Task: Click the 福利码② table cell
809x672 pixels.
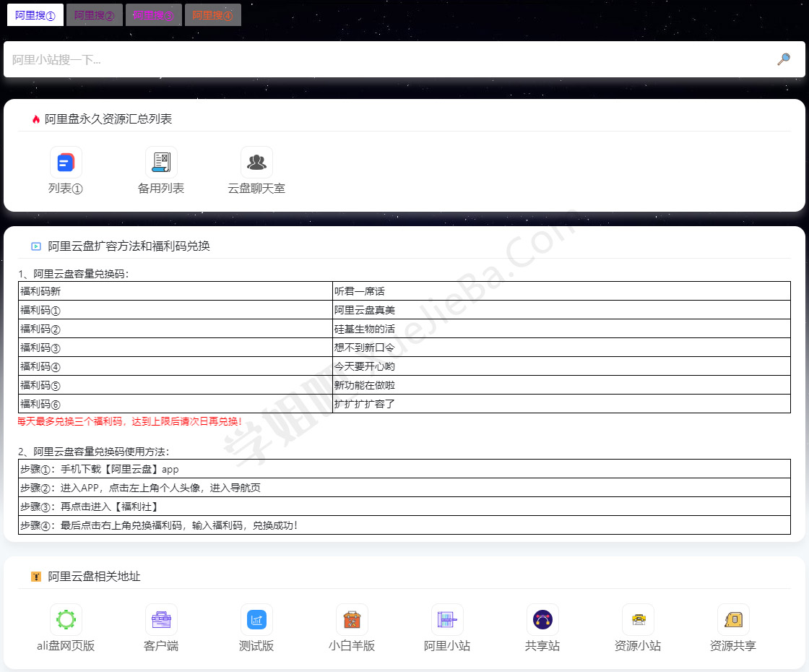Action: coord(176,329)
